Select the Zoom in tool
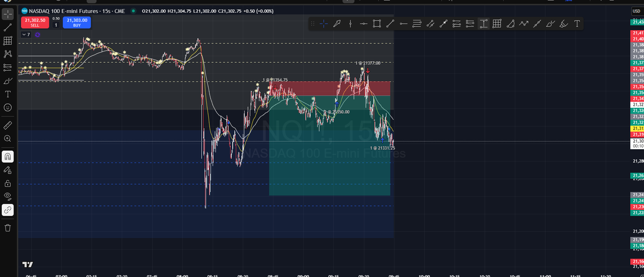The height and width of the screenshot is (277, 644). pos(8,138)
